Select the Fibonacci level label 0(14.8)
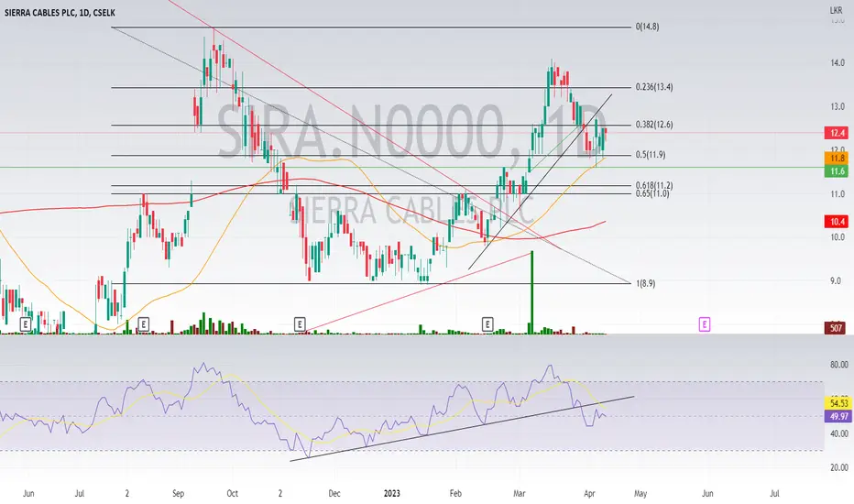 647,27
